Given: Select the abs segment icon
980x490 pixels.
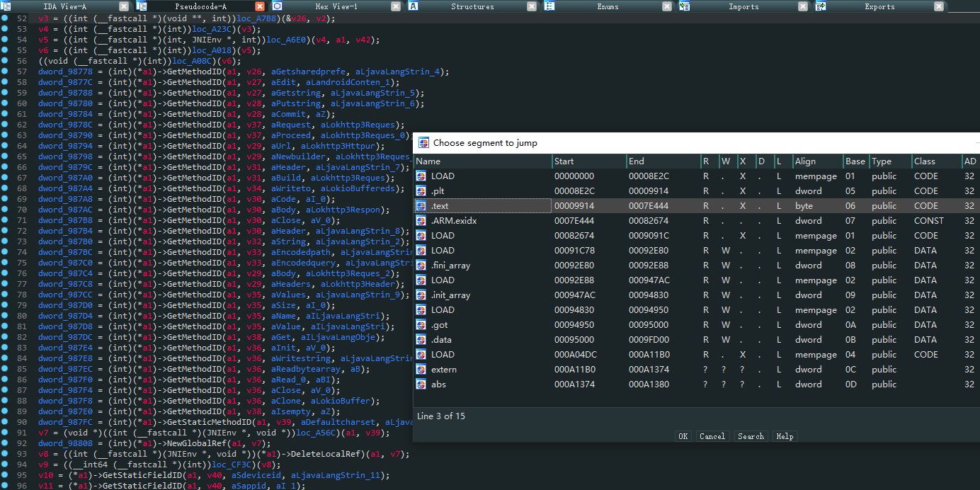Looking at the screenshot, I should [x=421, y=384].
